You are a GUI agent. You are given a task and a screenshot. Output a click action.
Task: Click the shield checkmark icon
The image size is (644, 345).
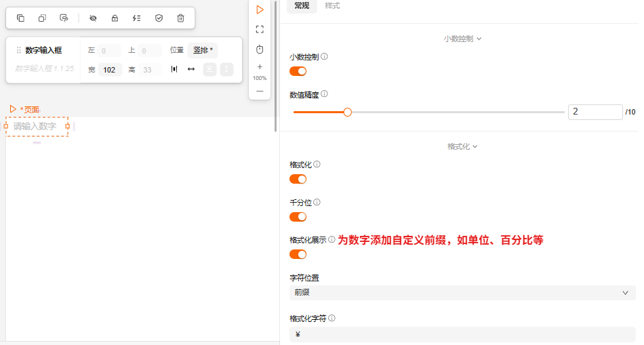pos(159,18)
